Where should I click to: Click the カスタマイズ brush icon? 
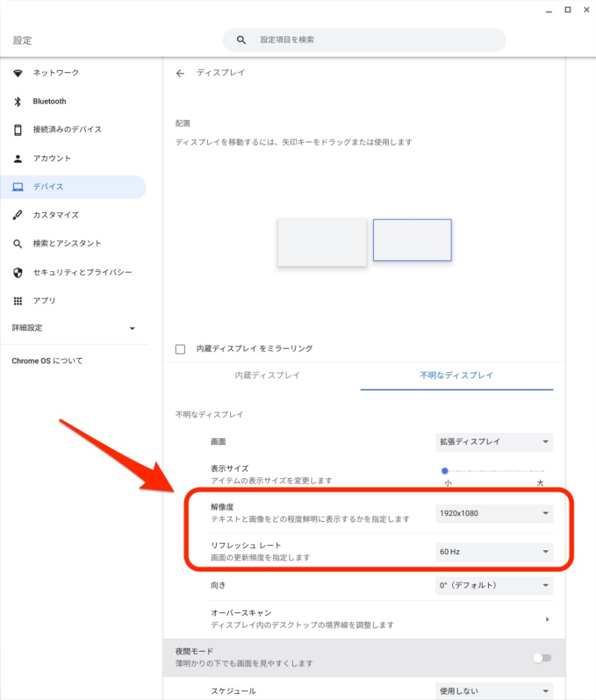(18, 215)
